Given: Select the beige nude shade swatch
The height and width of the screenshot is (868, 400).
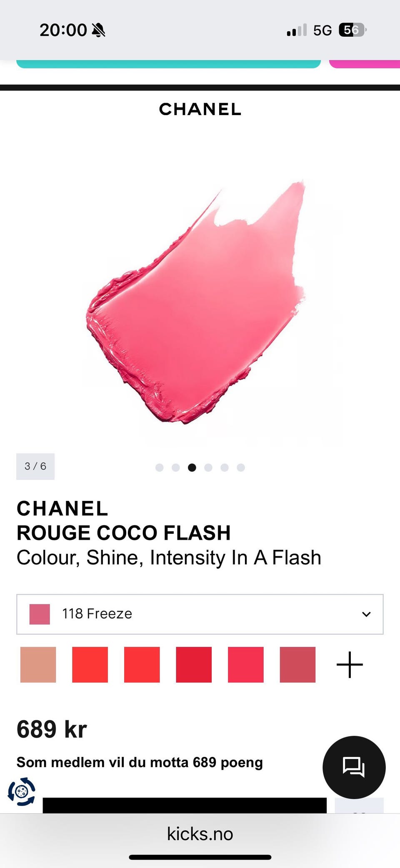Looking at the screenshot, I should [x=38, y=664].
